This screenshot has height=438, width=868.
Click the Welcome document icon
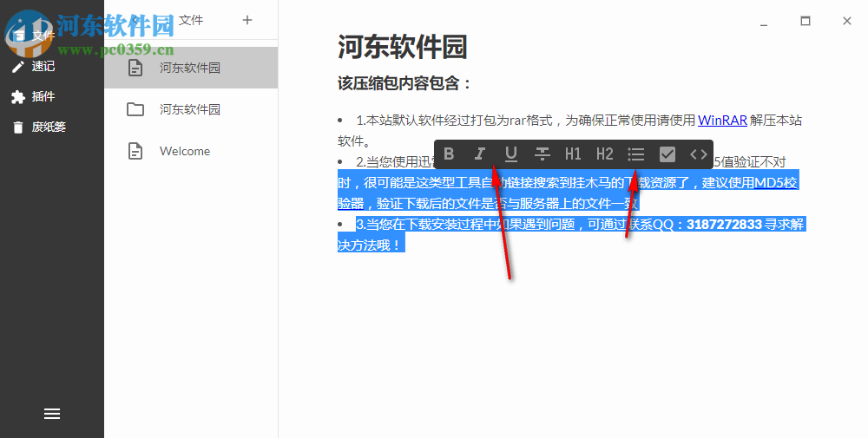[135, 151]
